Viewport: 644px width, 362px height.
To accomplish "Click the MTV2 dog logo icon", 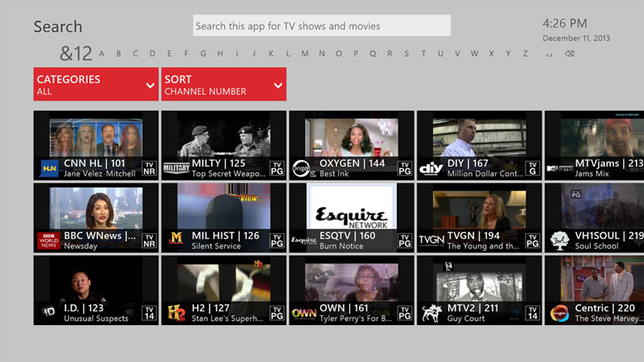I will coord(431,313).
